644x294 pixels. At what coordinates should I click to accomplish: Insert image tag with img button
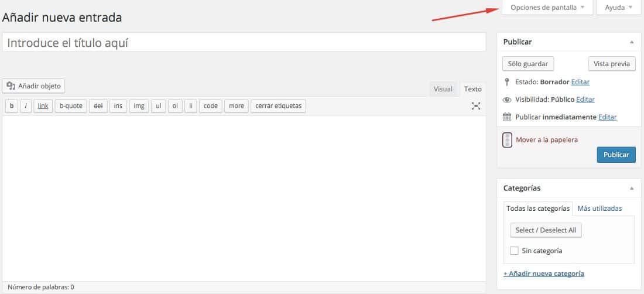[x=139, y=106]
